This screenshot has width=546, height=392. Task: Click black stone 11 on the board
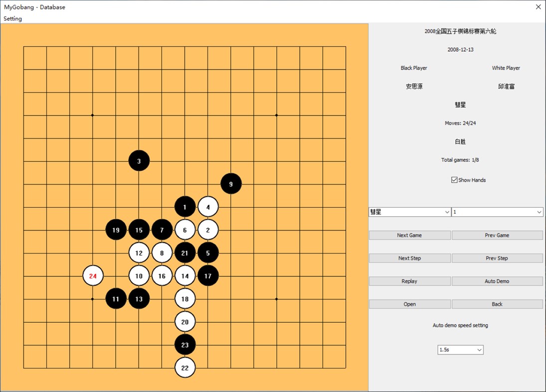[x=116, y=299]
